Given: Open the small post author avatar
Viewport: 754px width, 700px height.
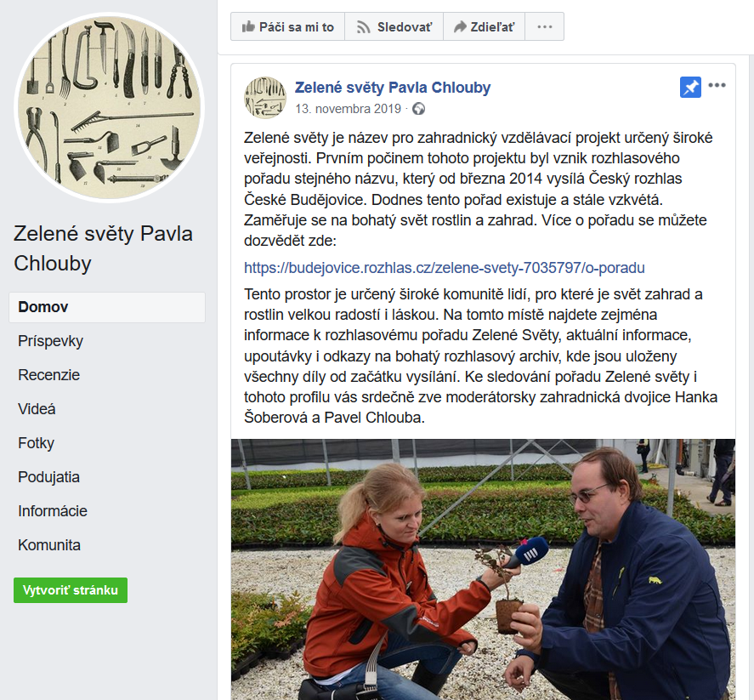Looking at the screenshot, I should 265,97.
